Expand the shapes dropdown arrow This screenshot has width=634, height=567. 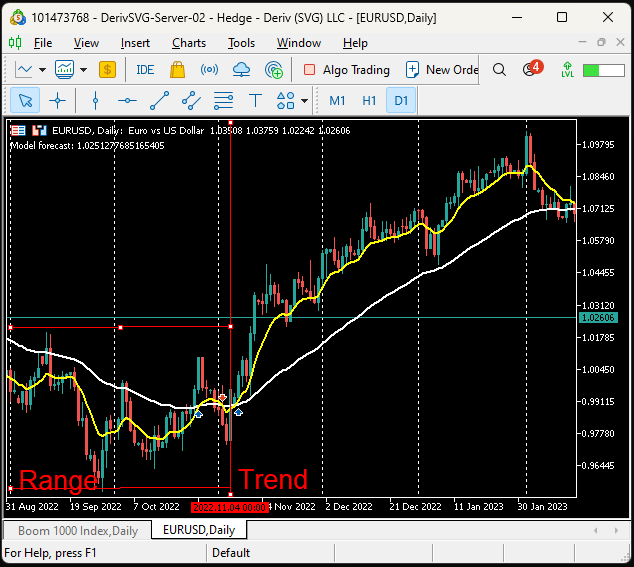click(x=304, y=101)
